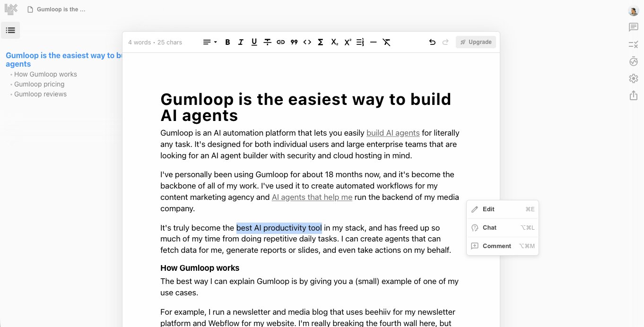The width and height of the screenshot is (644, 327).
Task: Insert a horizontal divider line
Action: pos(373,42)
